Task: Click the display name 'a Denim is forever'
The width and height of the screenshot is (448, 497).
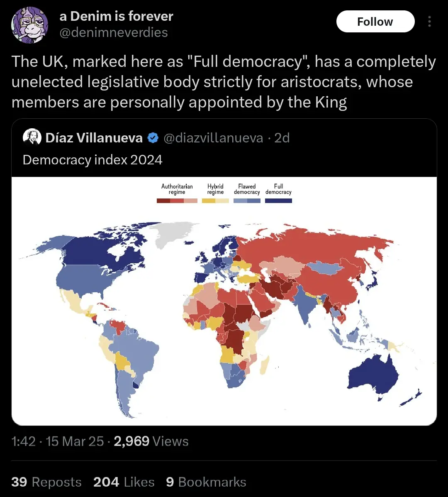Action: pos(116,16)
